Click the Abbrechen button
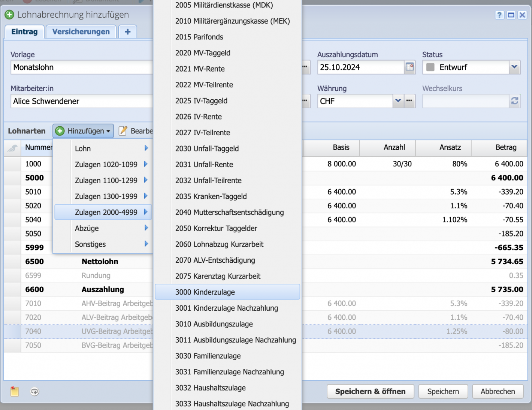 [x=498, y=391]
